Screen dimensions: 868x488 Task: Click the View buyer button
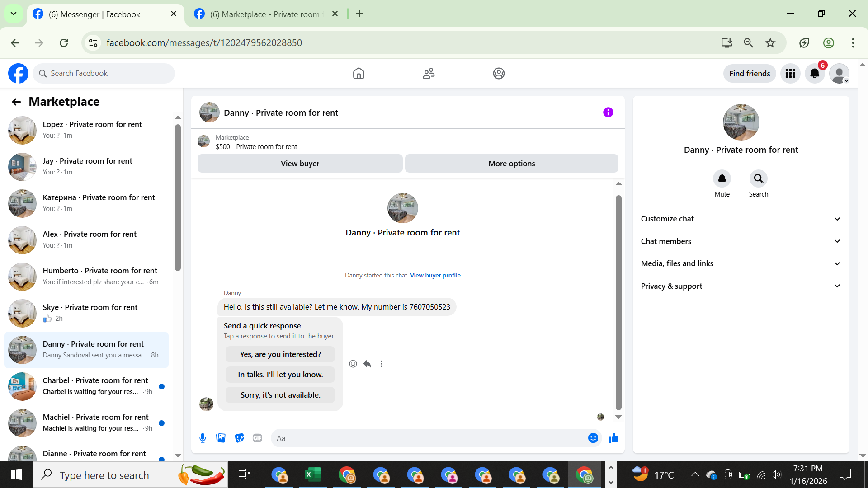point(300,164)
